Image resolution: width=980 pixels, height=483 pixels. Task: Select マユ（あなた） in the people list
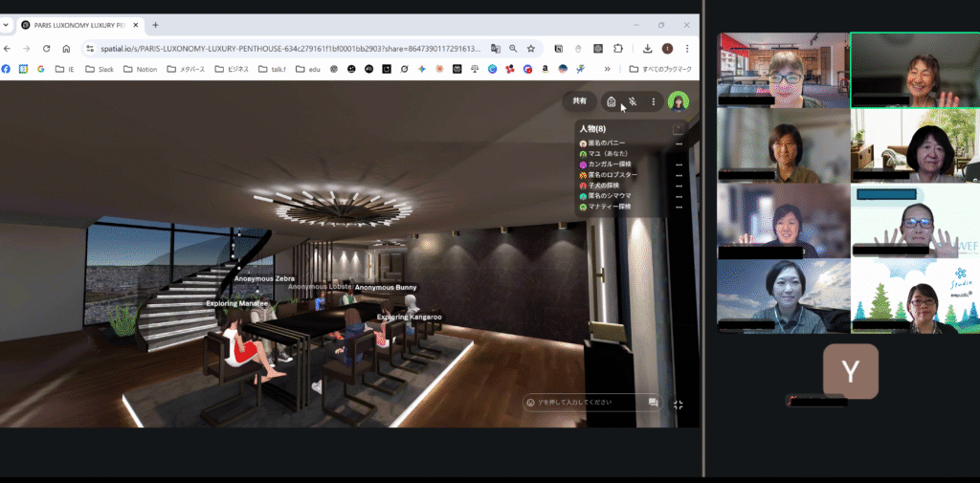click(x=608, y=154)
